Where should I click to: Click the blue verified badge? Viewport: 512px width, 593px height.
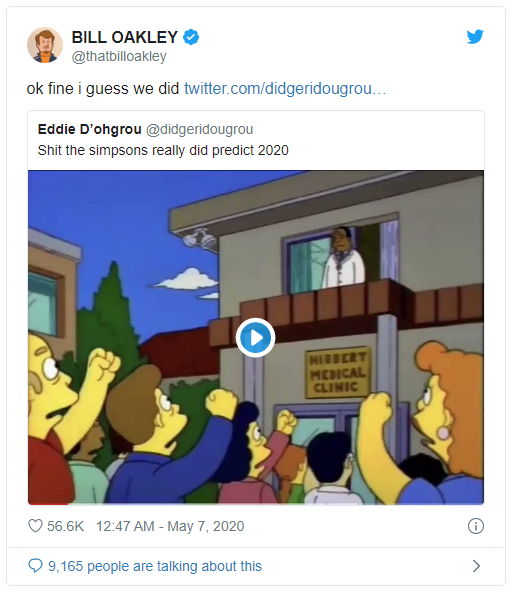191,37
